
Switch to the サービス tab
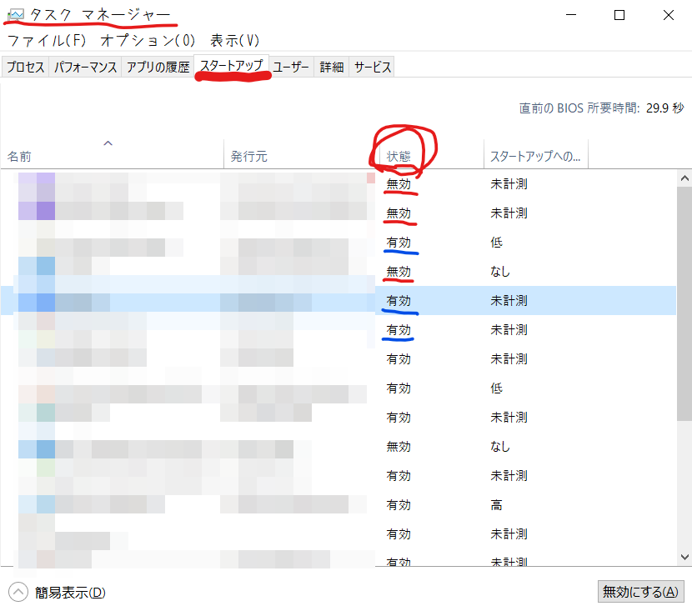click(373, 67)
